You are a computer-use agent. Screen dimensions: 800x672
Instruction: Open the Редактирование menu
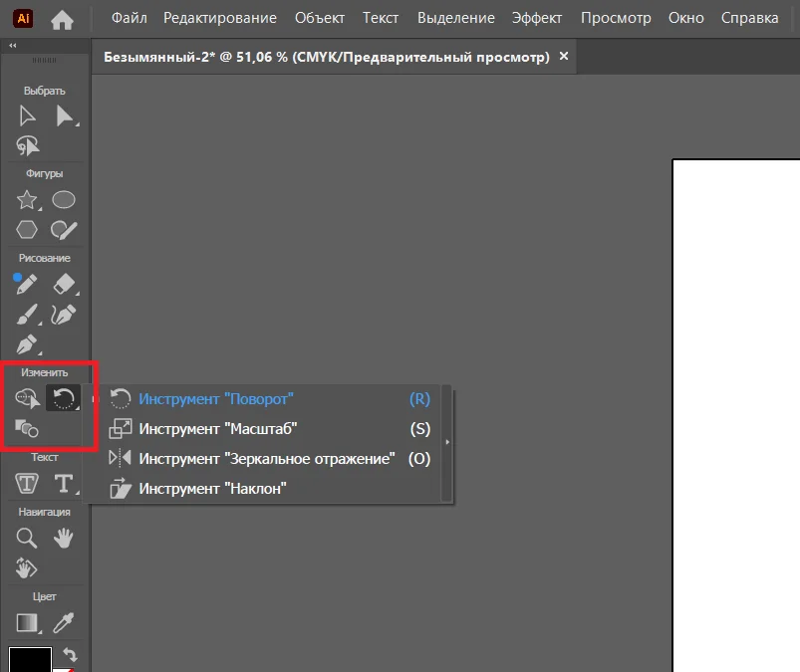pos(220,18)
